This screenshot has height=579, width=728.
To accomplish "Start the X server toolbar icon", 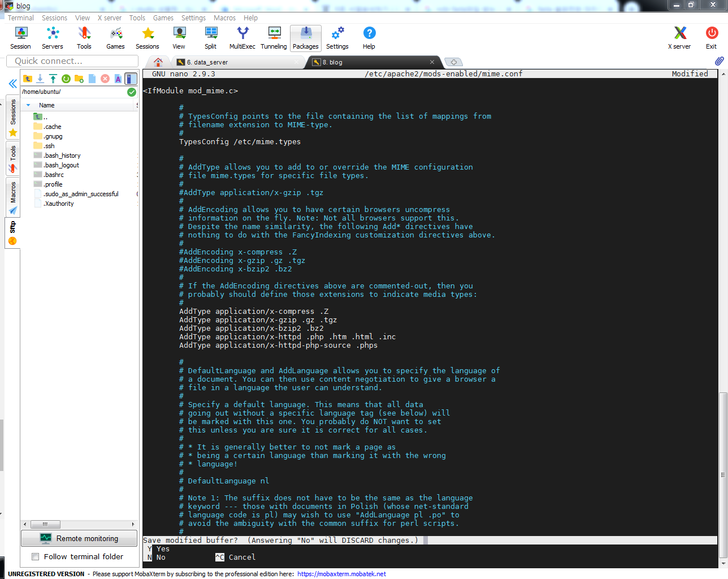I will click(x=680, y=38).
